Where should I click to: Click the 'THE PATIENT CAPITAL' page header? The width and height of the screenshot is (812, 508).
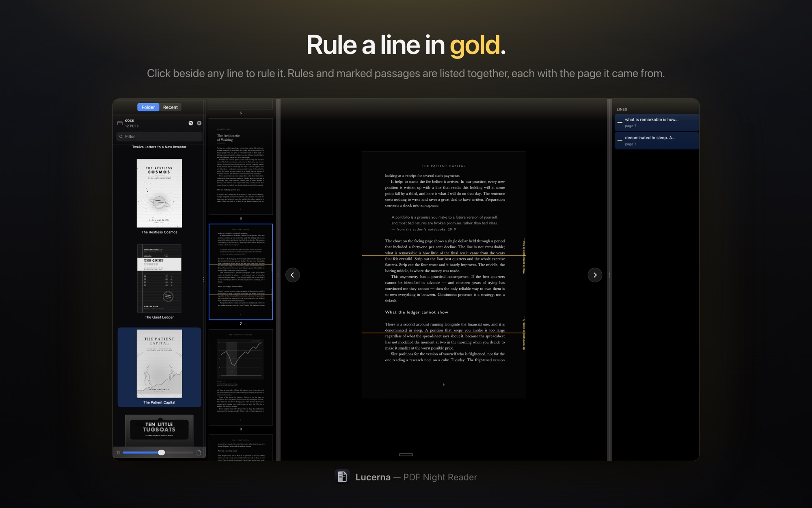click(x=444, y=166)
